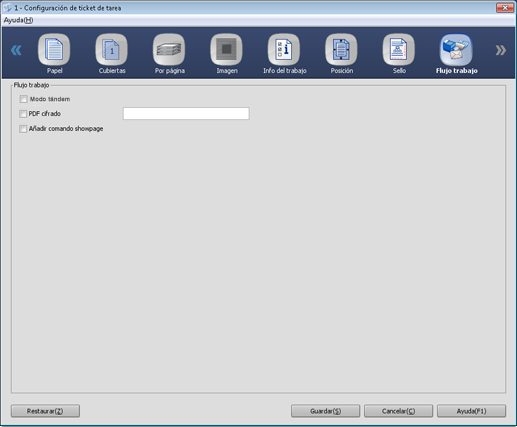517x427 pixels.
Task: Open the Posición settings icon
Action: pos(341,50)
